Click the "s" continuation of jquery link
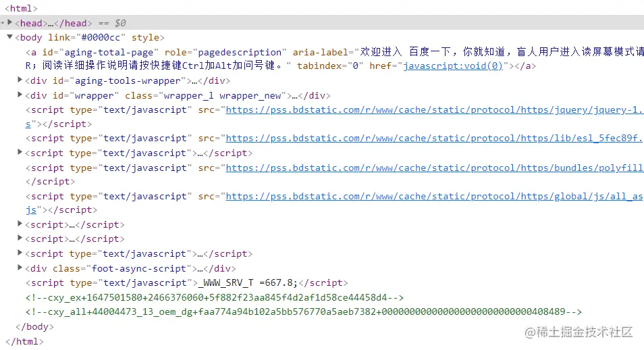Screen dimensions: 644x350 coord(28,124)
